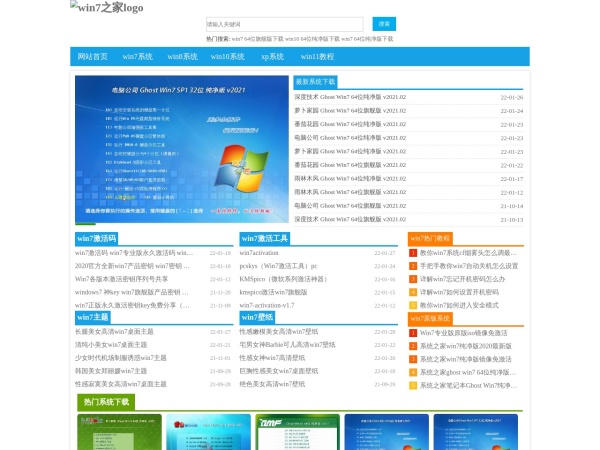Open article win7正版永久激活密钥key免费分享
Image resolution: width=600 pixels, height=450 pixels.
pyautogui.click(x=132, y=305)
